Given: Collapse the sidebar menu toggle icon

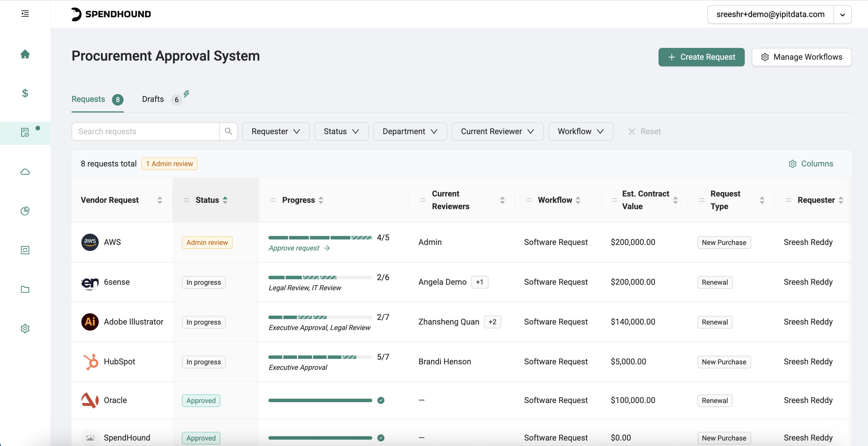Looking at the screenshot, I should pos(25,14).
